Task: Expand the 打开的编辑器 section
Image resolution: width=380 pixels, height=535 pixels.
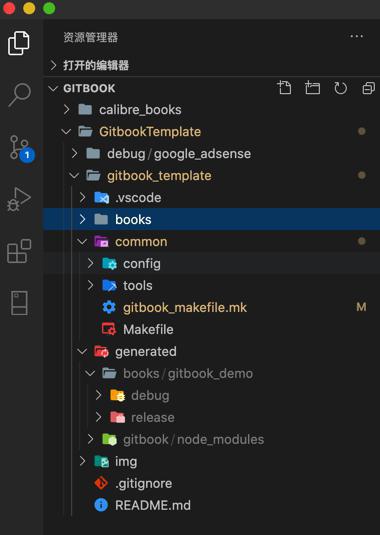Action: pos(53,65)
